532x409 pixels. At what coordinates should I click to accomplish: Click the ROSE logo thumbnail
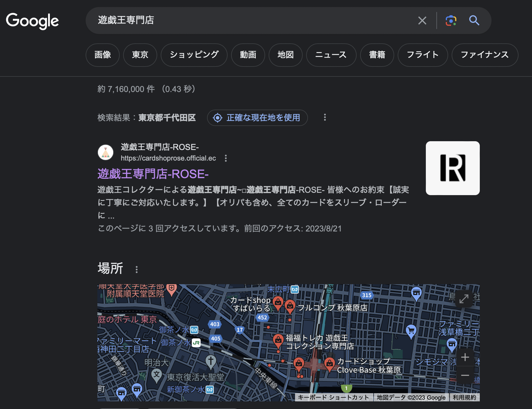[x=453, y=168]
